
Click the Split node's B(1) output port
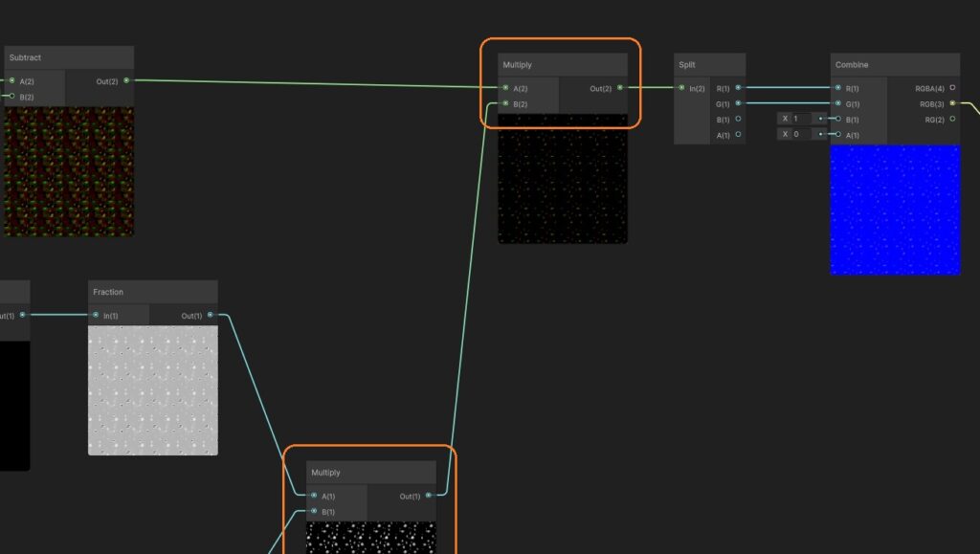(738, 120)
